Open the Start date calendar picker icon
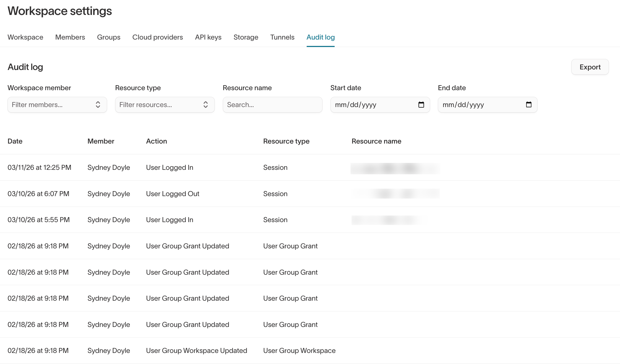This screenshot has width=620, height=364. tap(421, 105)
